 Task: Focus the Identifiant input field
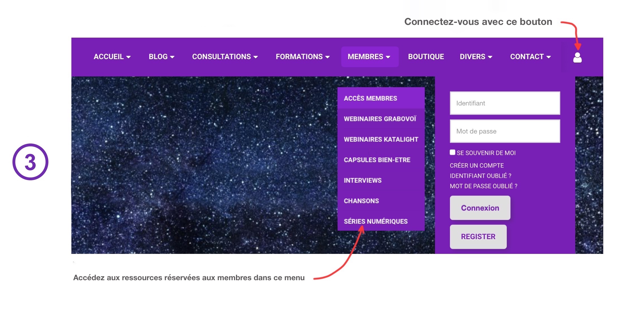(505, 103)
